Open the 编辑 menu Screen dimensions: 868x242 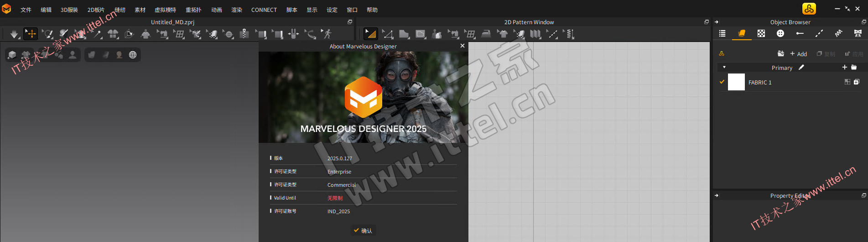point(46,10)
